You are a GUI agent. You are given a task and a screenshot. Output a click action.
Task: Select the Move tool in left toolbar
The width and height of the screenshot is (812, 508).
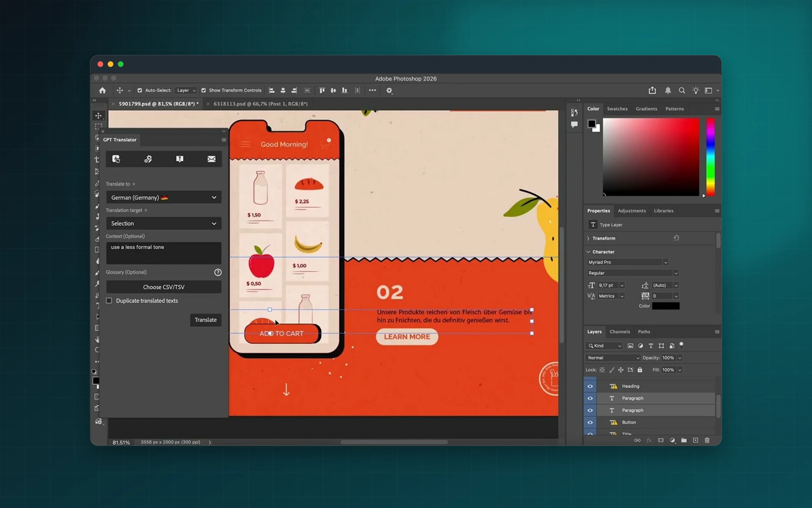coord(98,116)
